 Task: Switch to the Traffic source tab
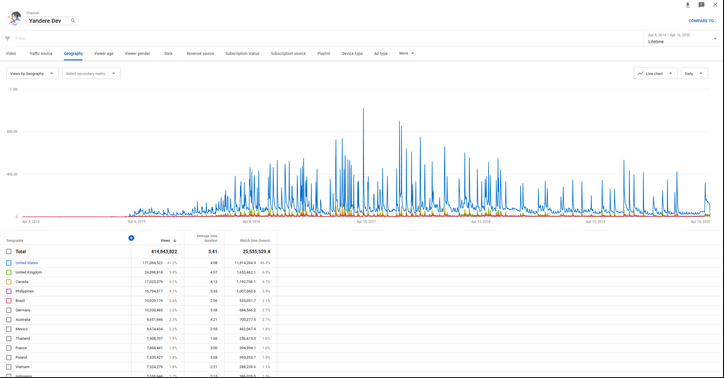41,54
